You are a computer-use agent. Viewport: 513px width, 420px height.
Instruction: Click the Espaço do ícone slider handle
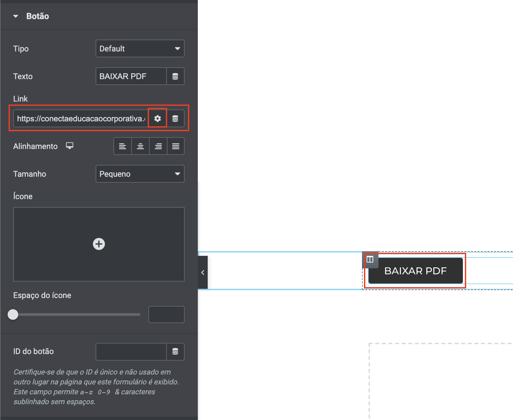click(13, 315)
